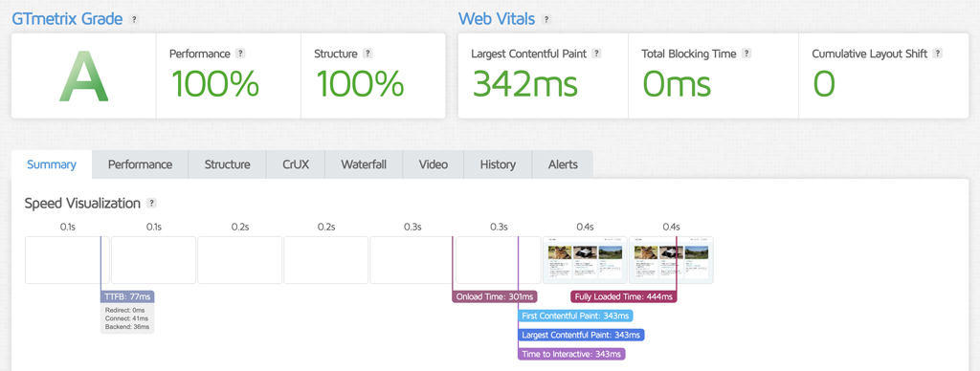Open the History tab
This screenshot has width=980, height=371.
[x=498, y=164]
